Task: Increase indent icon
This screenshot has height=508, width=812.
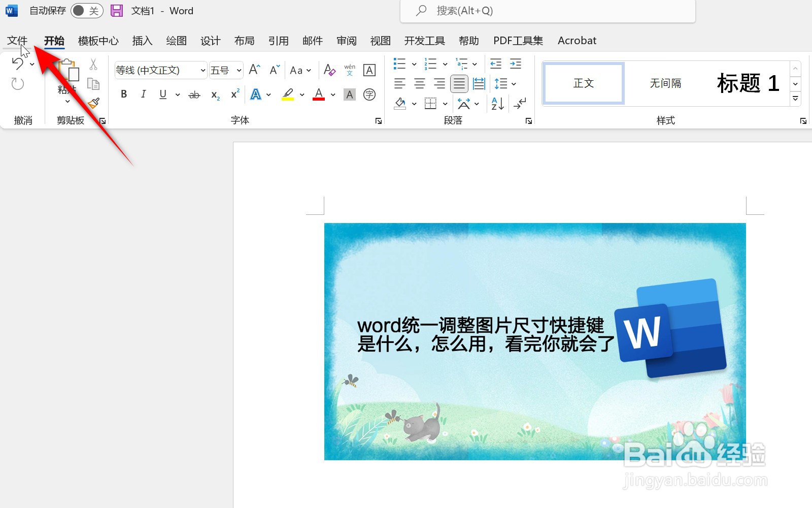Action: [516, 63]
